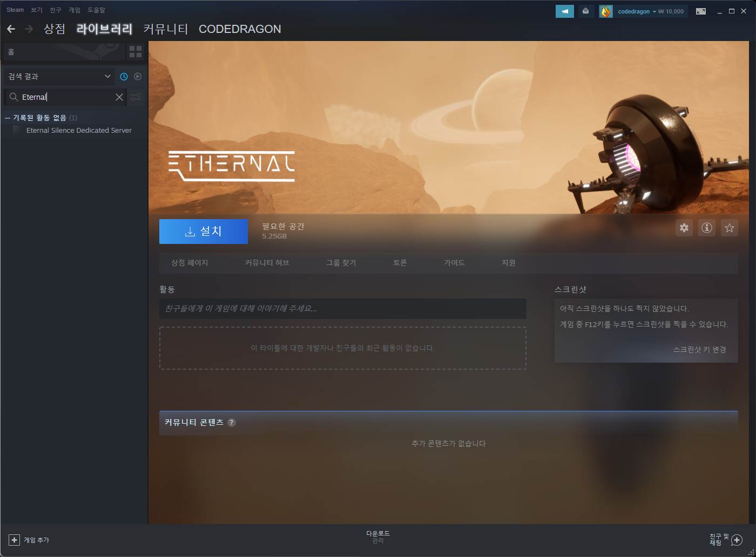Go to the 라이브러리 tab
The width and height of the screenshot is (756, 557).
(104, 29)
